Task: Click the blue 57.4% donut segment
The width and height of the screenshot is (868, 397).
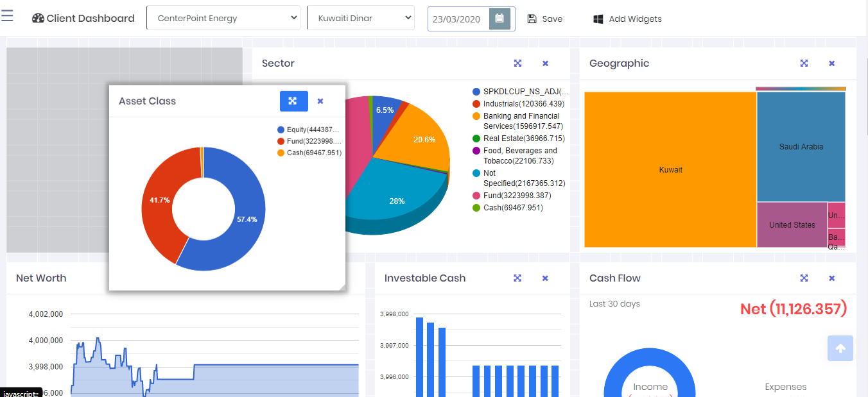Action: pyautogui.click(x=247, y=219)
